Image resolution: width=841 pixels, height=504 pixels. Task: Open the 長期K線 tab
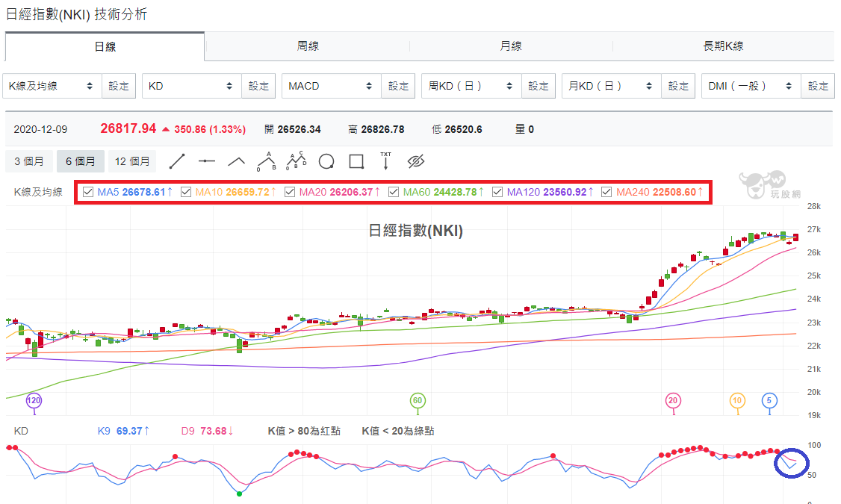click(x=723, y=46)
